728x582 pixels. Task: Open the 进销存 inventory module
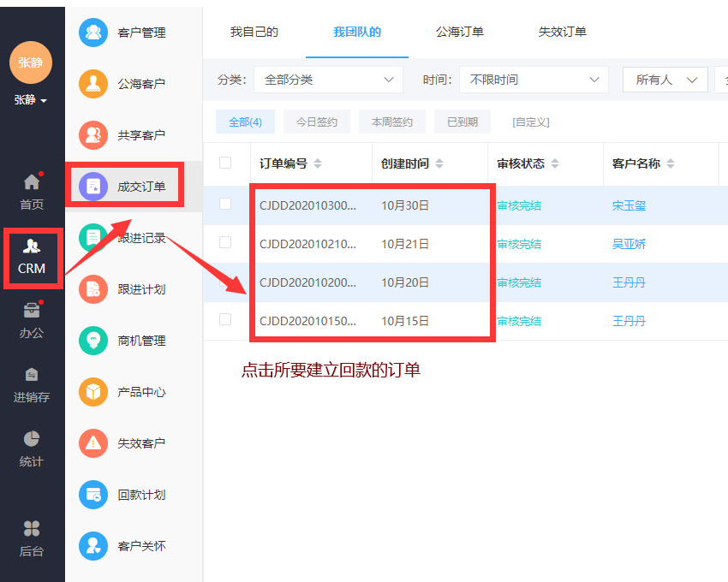tap(32, 385)
